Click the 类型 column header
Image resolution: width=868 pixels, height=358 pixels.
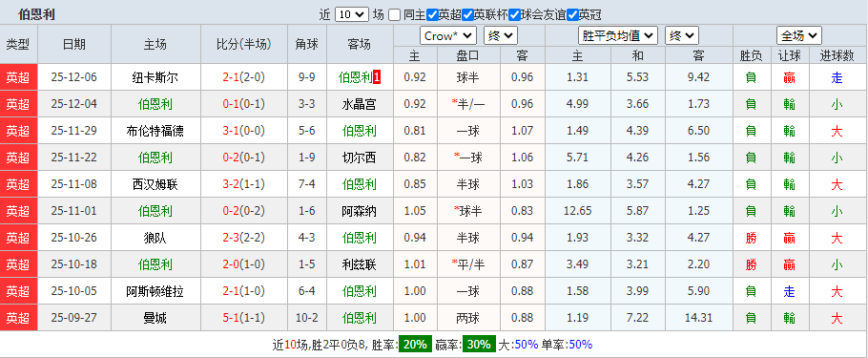point(18,44)
